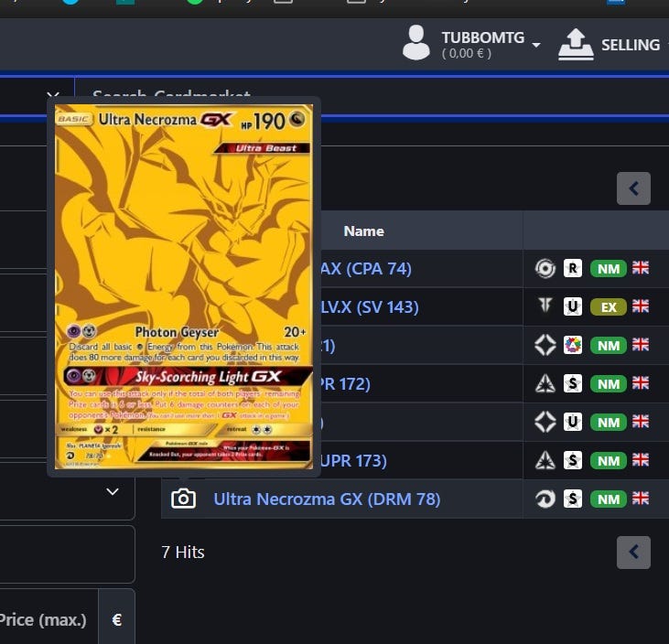
Task: Click the selling upload tray icon
Action: tap(576, 44)
